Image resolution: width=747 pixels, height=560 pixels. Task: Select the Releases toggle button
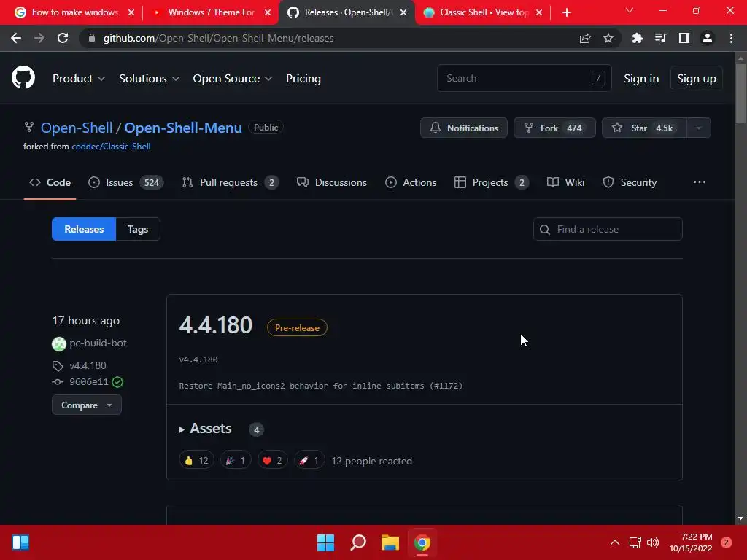84,229
